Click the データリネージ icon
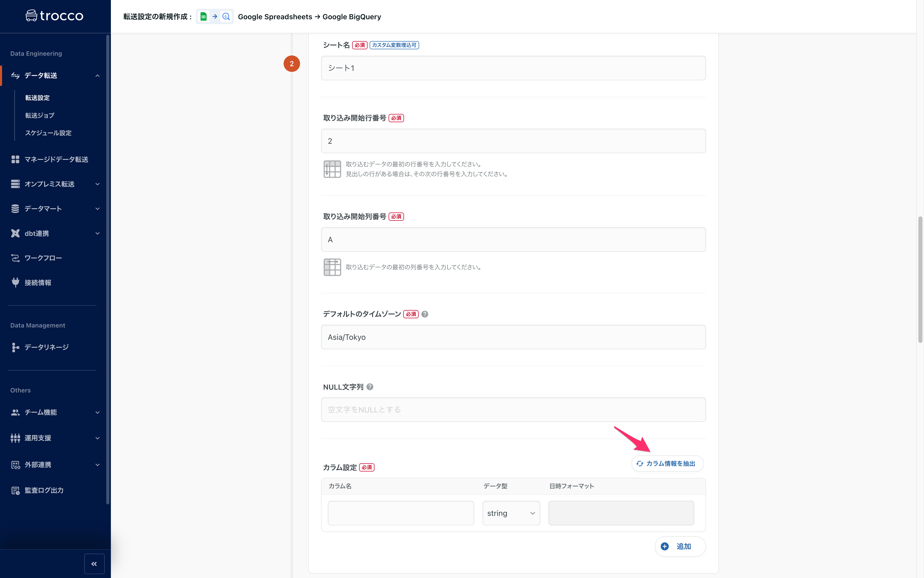 click(x=15, y=347)
